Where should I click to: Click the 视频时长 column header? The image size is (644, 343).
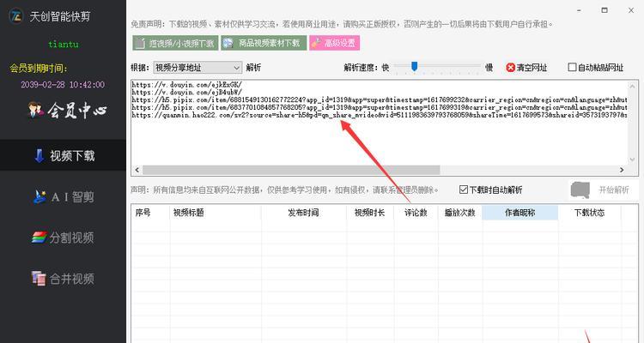(x=369, y=213)
